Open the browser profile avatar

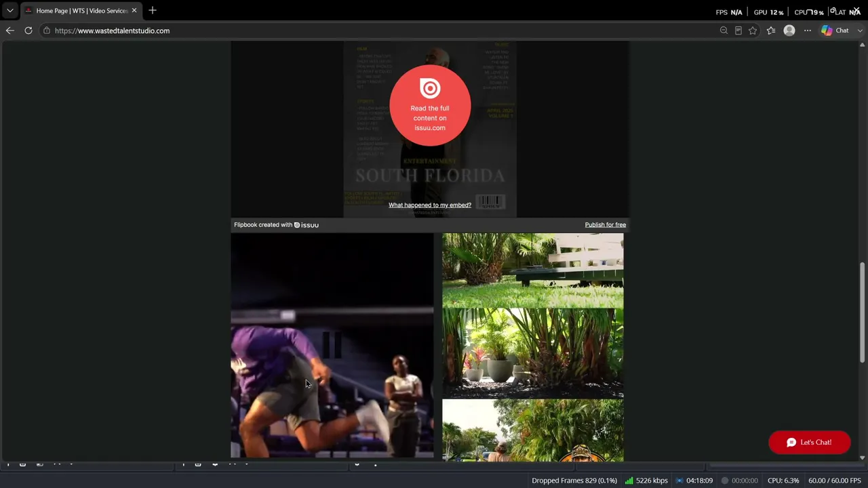coord(789,30)
